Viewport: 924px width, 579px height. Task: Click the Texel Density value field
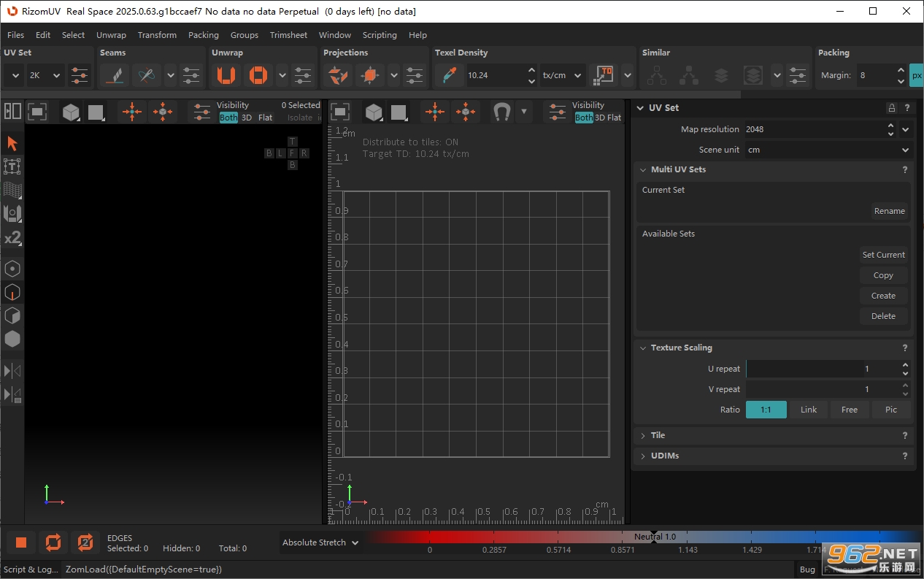click(x=496, y=75)
